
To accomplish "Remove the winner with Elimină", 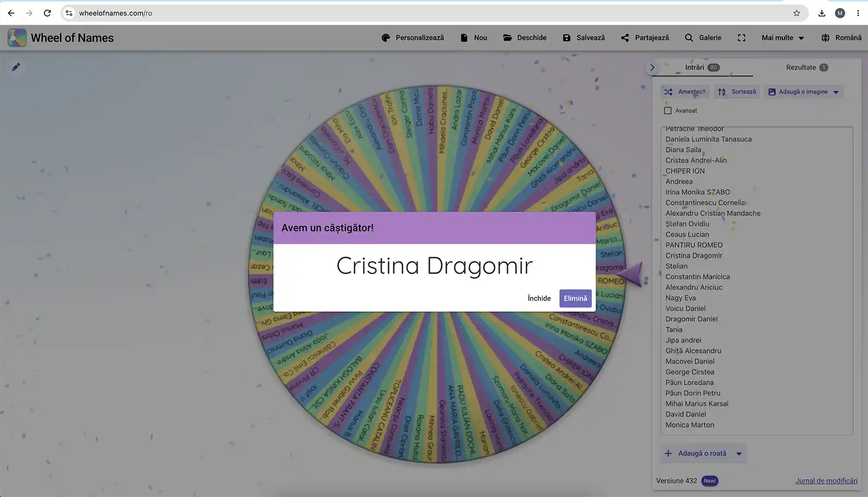I will coord(576,298).
